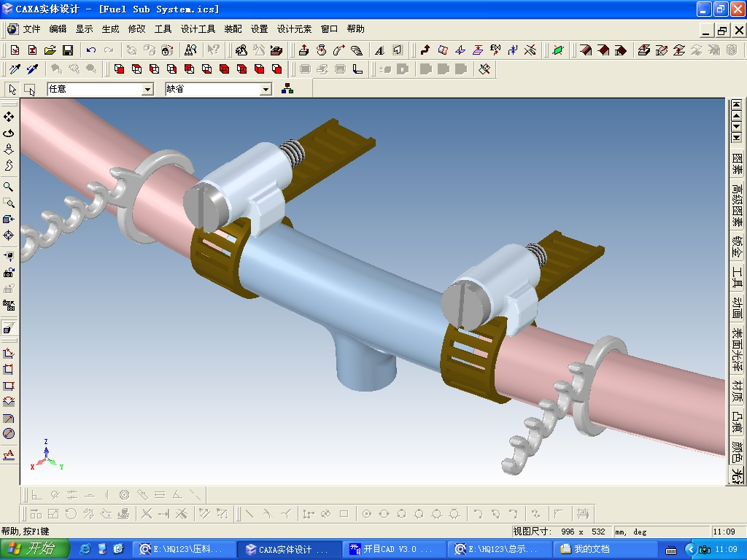Open the 工具 catalog tab

[x=737, y=278]
